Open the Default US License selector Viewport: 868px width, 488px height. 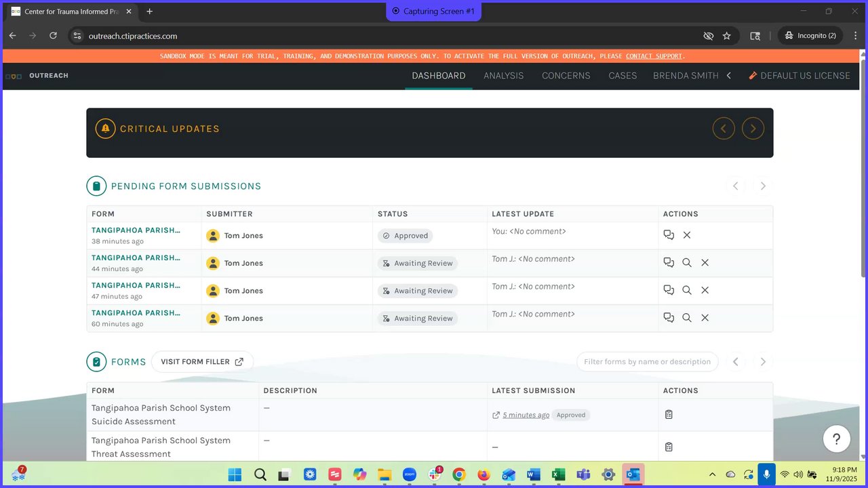pos(800,76)
